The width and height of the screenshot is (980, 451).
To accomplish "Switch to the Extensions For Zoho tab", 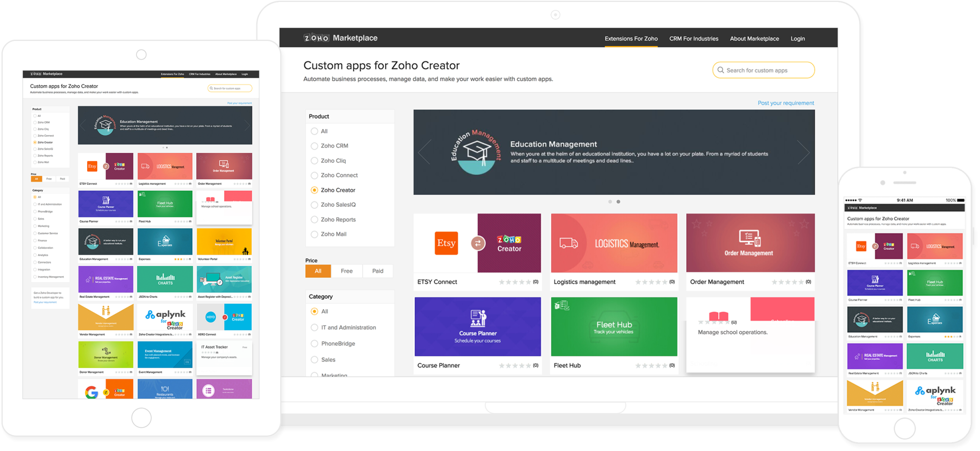I will coord(631,38).
